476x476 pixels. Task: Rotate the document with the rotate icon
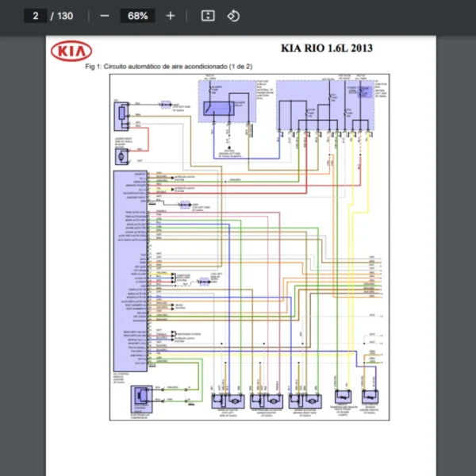(x=233, y=16)
